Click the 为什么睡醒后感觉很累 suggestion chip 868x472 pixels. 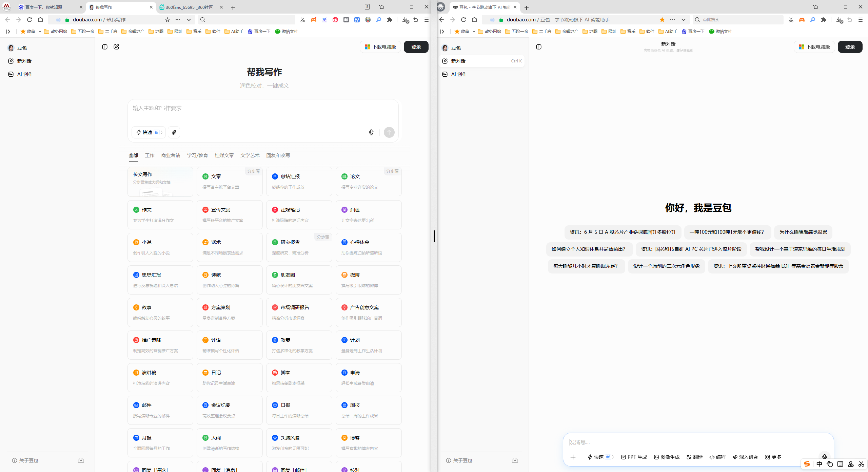(x=803, y=232)
